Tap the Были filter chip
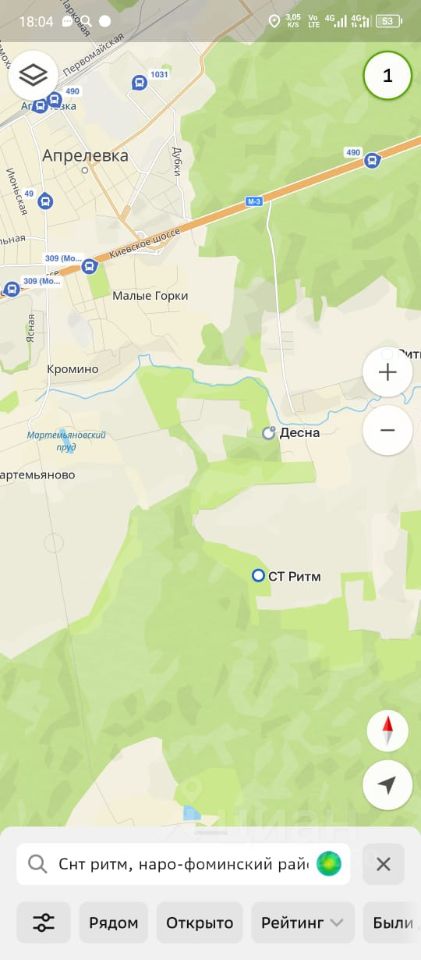Screen dimensions: 421x960 click(392, 922)
